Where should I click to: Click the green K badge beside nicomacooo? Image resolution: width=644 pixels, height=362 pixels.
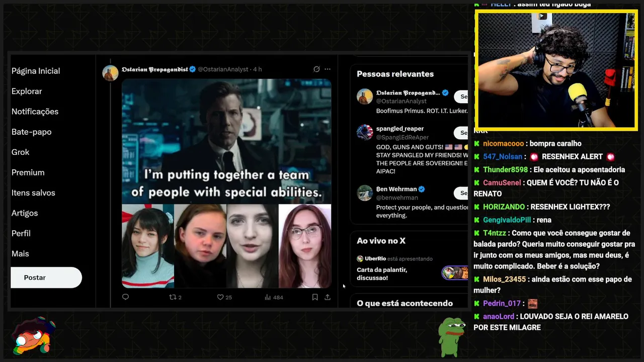coord(476,144)
